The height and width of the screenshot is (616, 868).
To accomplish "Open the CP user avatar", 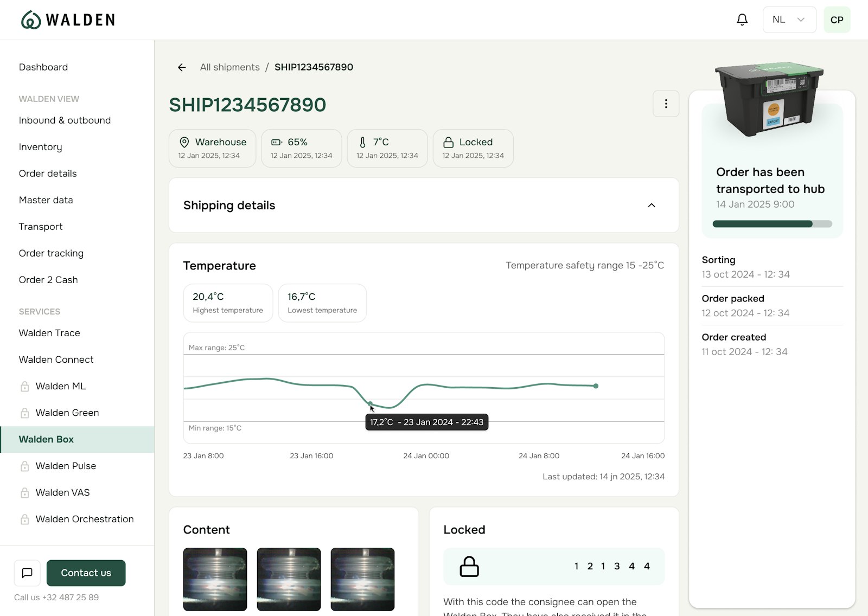I will 837,20.
